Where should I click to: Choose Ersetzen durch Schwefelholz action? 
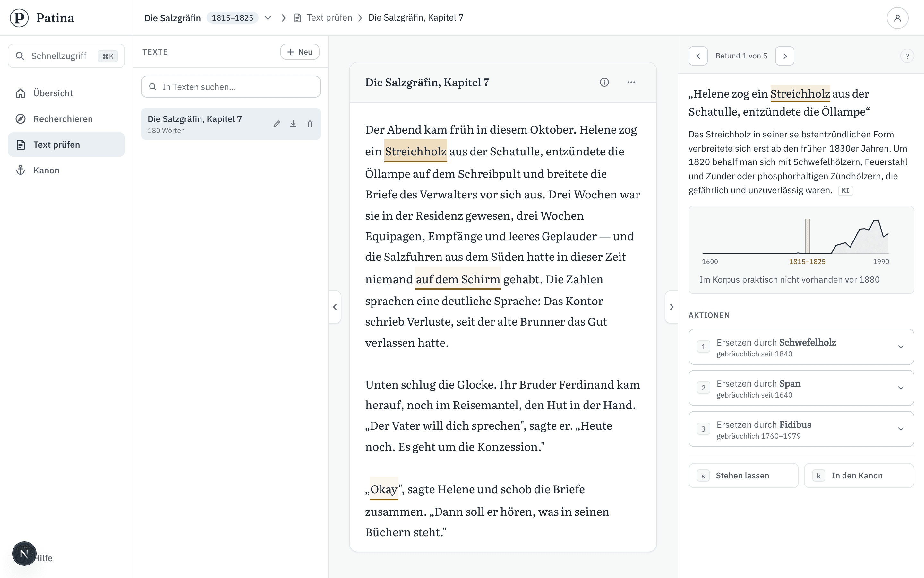click(x=801, y=347)
